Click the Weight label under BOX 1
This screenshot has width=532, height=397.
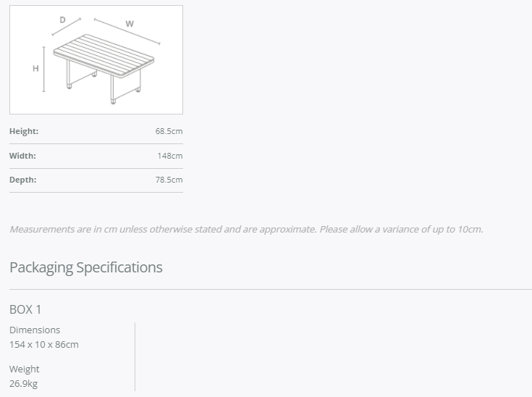(25, 369)
